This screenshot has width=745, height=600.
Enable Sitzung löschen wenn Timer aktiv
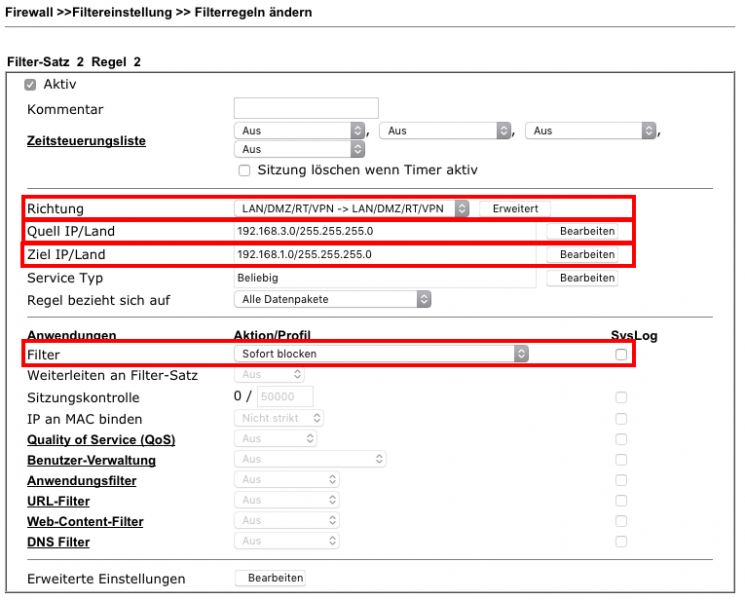point(244,170)
